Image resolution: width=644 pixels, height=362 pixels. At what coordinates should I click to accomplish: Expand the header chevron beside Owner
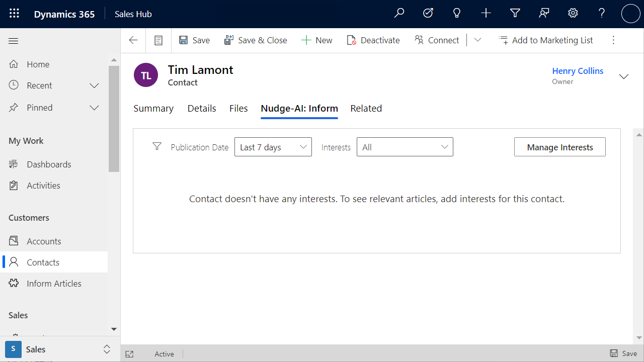(x=624, y=76)
